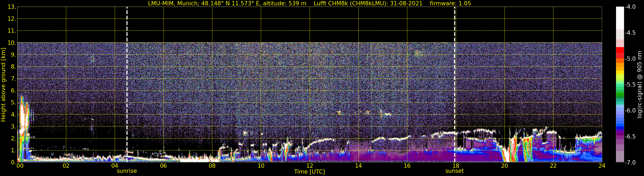
Task: Click the '-7.0' colorbar tick label
Action: coord(630,162)
